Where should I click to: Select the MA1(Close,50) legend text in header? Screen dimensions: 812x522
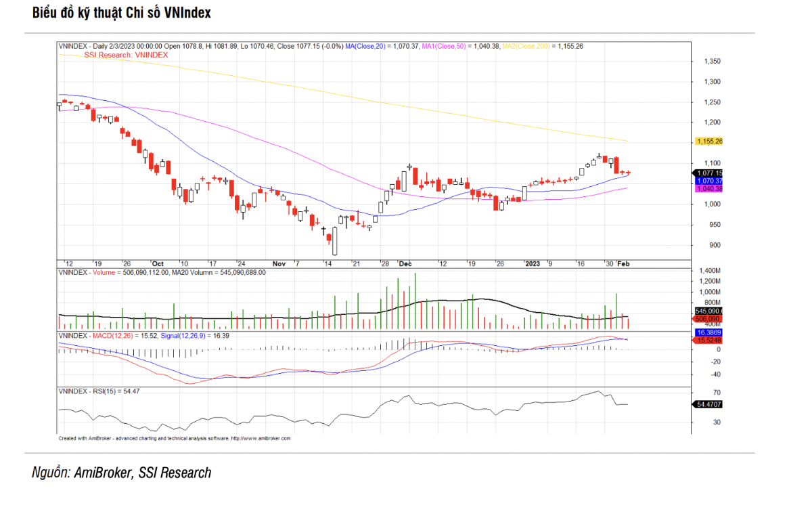(443, 46)
